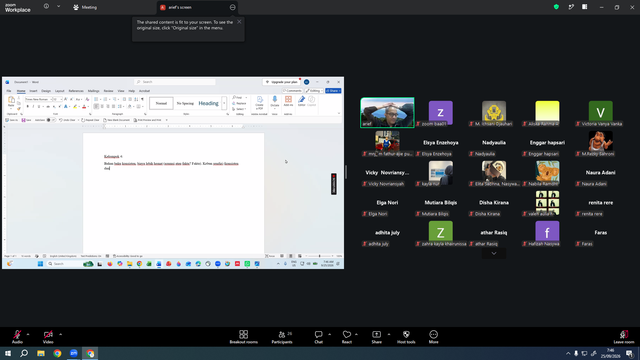The height and width of the screenshot is (360, 640).
Task: Select arief's video thumbnail
Action: coord(387,112)
